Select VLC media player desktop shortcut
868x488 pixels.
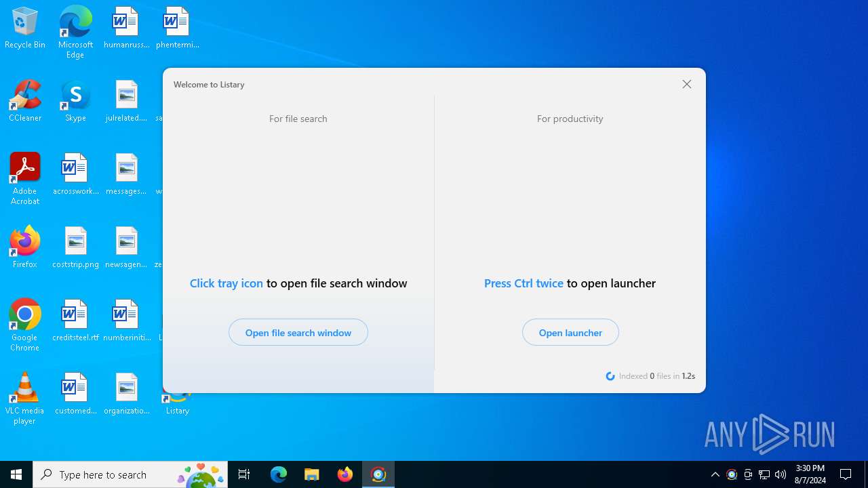click(25, 399)
